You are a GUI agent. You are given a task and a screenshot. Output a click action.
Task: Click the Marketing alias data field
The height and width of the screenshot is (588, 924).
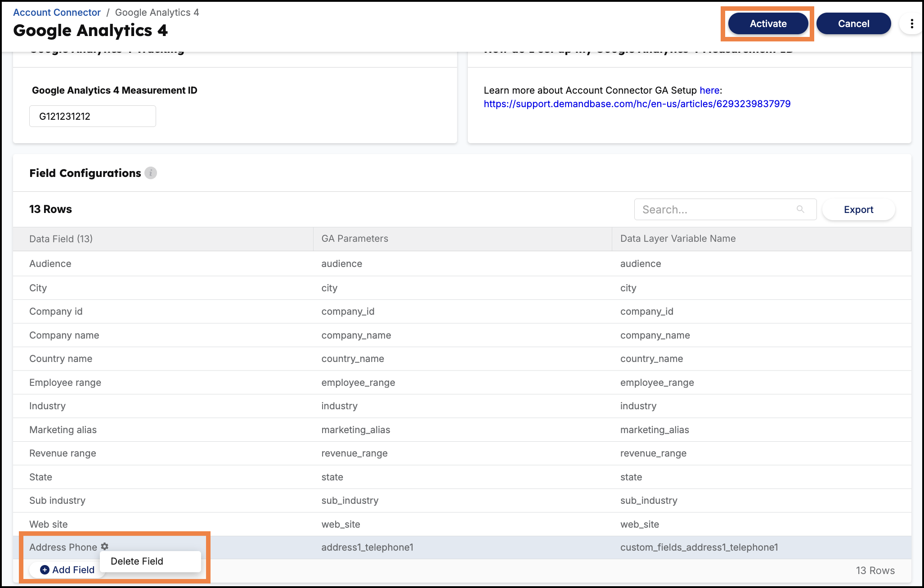63,430
